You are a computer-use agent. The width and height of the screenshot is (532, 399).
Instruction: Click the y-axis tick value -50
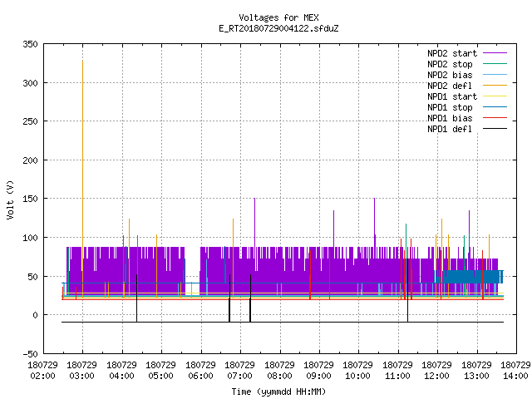(x=30, y=354)
